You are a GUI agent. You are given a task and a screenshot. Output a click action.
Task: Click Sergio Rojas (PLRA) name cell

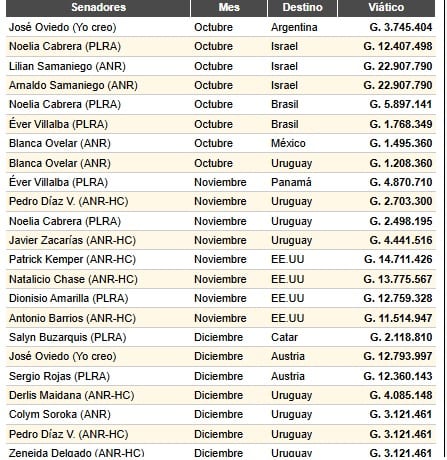[x=59, y=376]
